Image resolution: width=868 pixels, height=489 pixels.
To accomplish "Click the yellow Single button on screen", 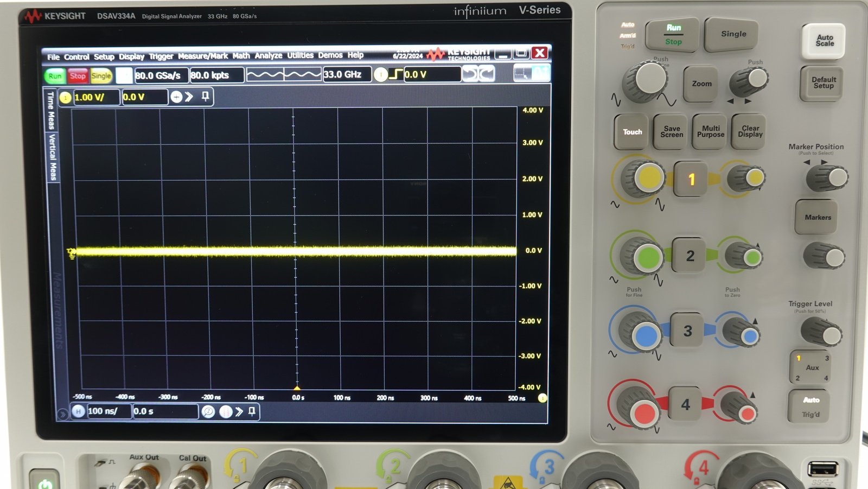I will [101, 76].
